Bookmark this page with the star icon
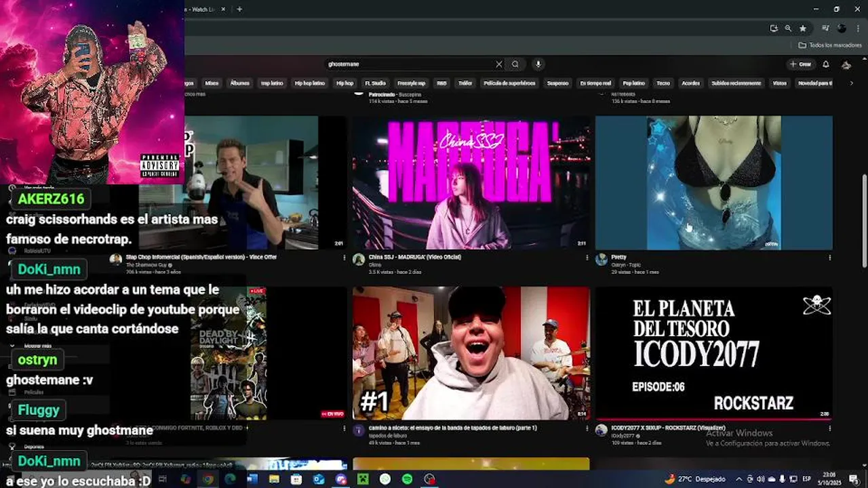This screenshot has height=488, width=868. [803, 28]
